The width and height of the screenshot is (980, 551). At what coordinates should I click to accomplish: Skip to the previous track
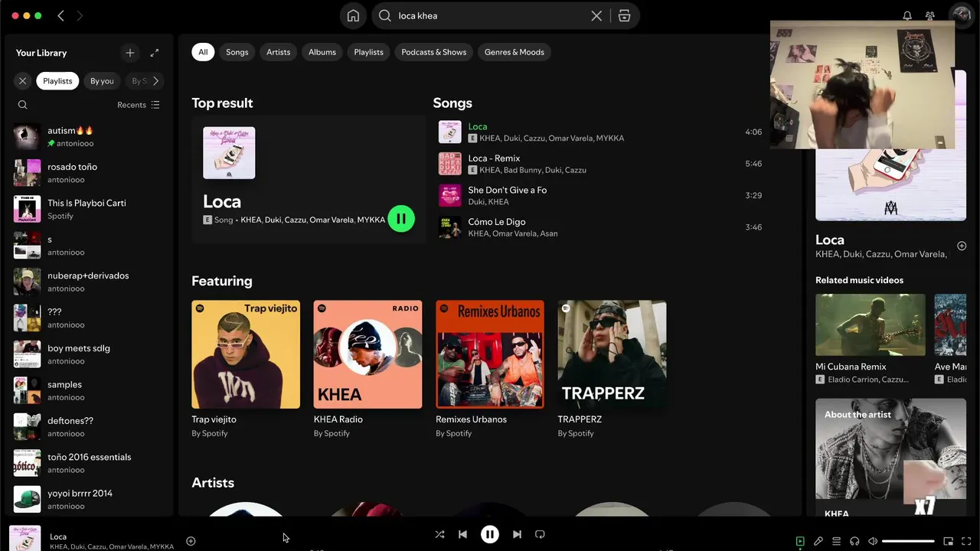(x=462, y=534)
